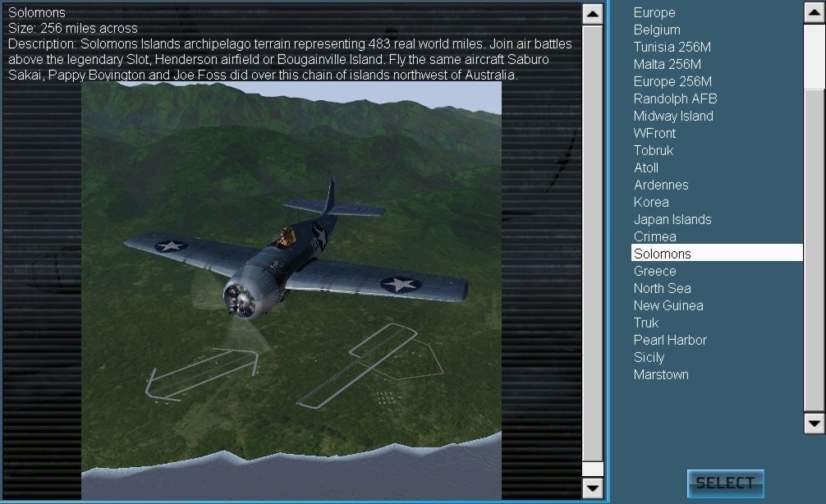The width and height of the screenshot is (826, 504).
Task: Select Randolph AFB terrain
Action: 676,99
